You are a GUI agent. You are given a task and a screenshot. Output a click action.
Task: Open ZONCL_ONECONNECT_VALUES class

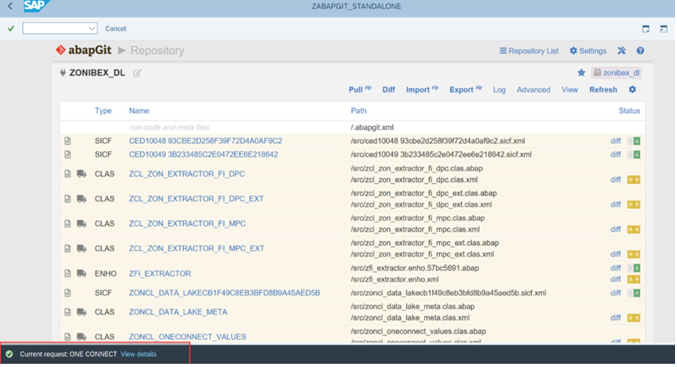pyautogui.click(x=187, y=337)
